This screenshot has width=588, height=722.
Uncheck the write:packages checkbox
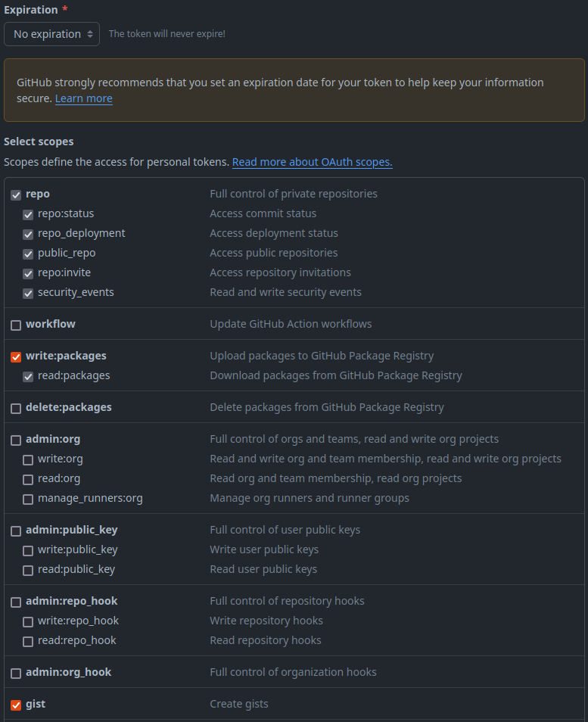tap(16, 357)
